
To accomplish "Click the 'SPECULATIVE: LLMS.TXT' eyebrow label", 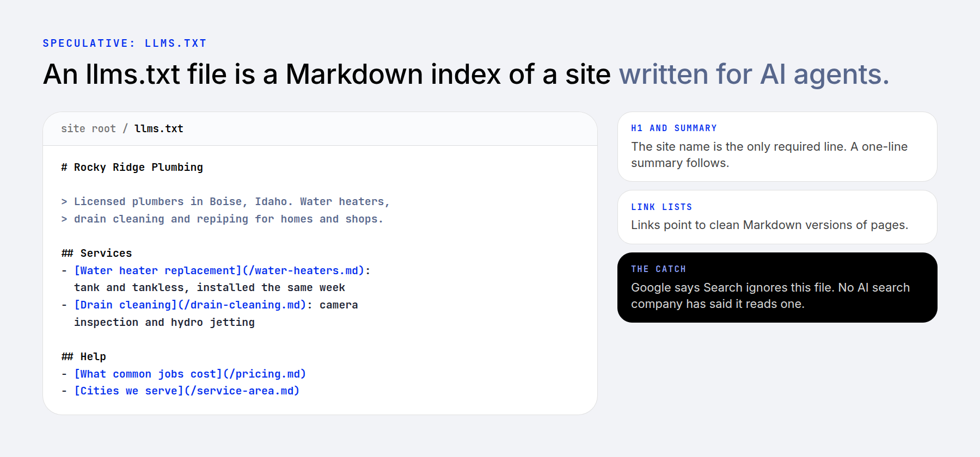I will tap(125, 44).
